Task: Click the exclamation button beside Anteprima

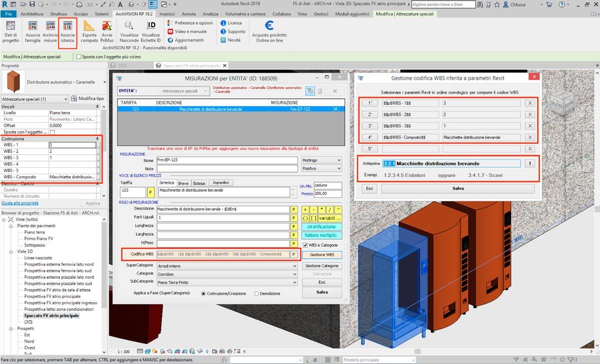Action: coord(529,163)
